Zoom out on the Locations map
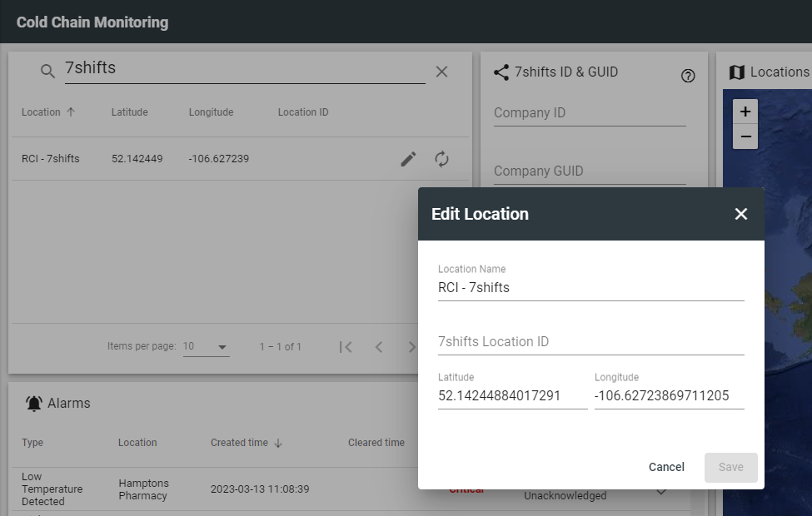This screenshot has width=812, height=516. [x=745, y=136]
